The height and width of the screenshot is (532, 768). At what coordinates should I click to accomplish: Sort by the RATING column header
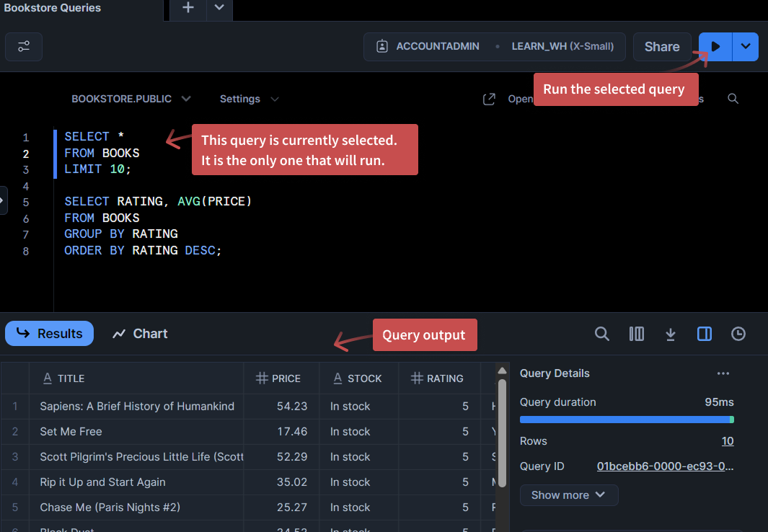[440, 378]
